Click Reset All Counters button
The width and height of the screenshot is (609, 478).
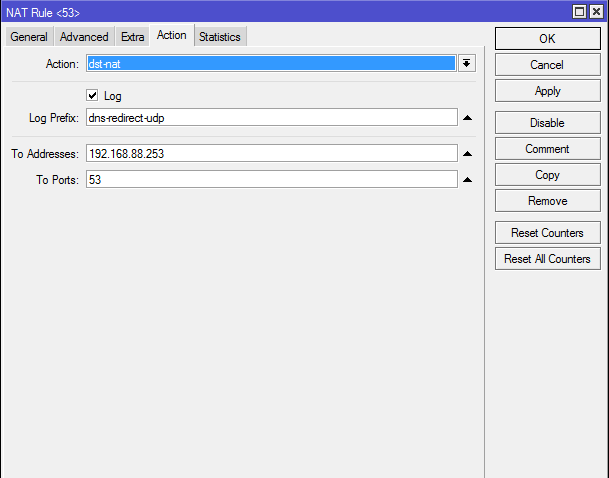coord(548,259)
